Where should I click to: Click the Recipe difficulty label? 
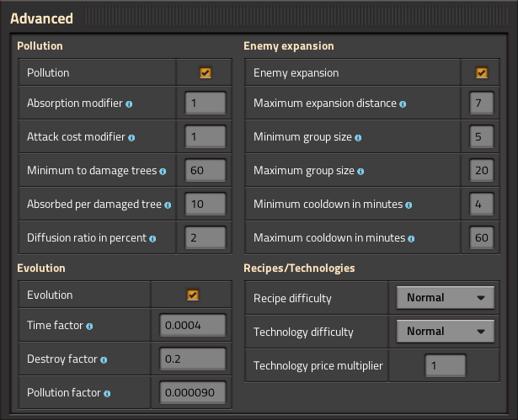[292, 298]
